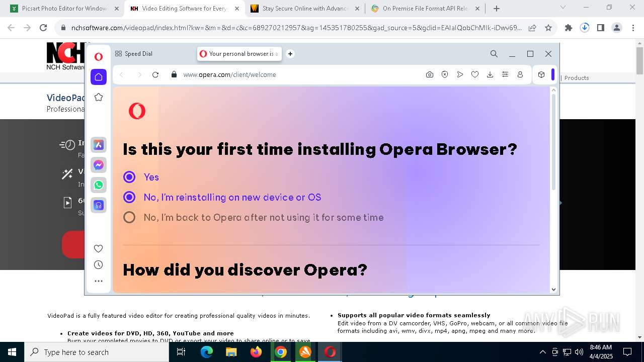Go forward in the Opera window
The width and height of the screenshot is (644, 362).
139,74
